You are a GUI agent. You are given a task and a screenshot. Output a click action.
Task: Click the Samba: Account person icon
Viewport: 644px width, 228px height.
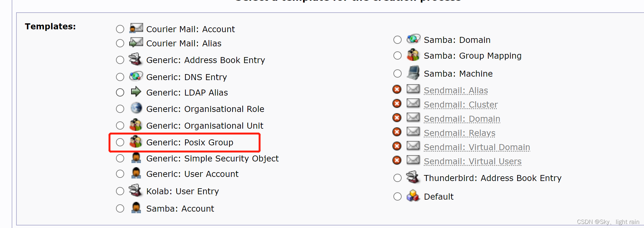(x=136, y=208)
